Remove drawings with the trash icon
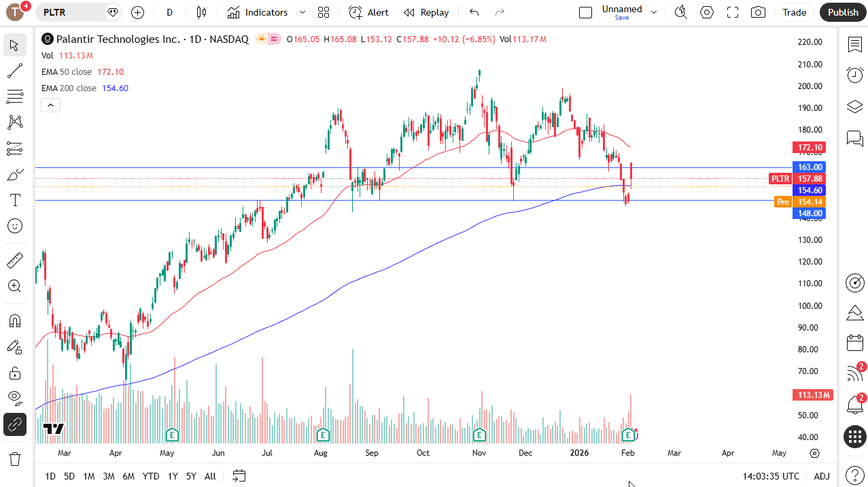Image resolution: width=868 pixels, height=487 pixels. [14, 459]
